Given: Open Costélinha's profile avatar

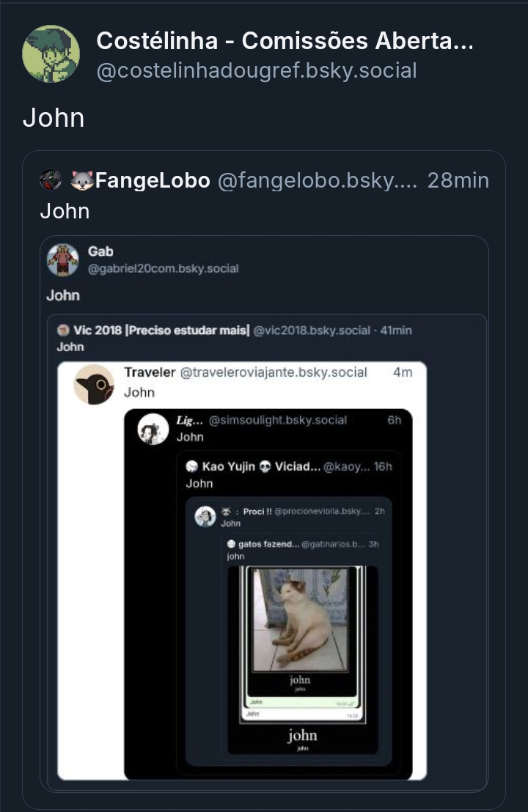Looking at the screenshot, I should tap(51, 53).
